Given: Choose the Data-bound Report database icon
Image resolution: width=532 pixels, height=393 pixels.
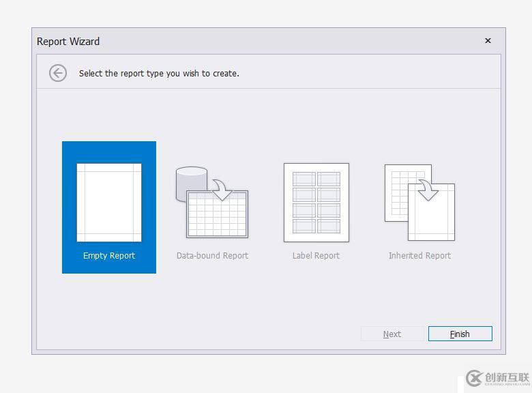Looking at the screenshot, I should [x=212, y=202].
